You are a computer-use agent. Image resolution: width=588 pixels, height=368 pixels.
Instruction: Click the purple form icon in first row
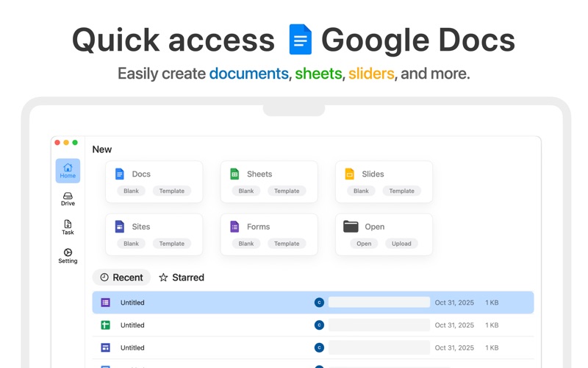pyautogui.click(x=106, y=302)
